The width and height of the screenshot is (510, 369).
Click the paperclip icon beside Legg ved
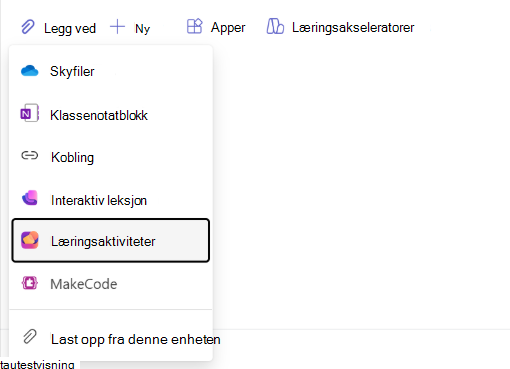28,27
